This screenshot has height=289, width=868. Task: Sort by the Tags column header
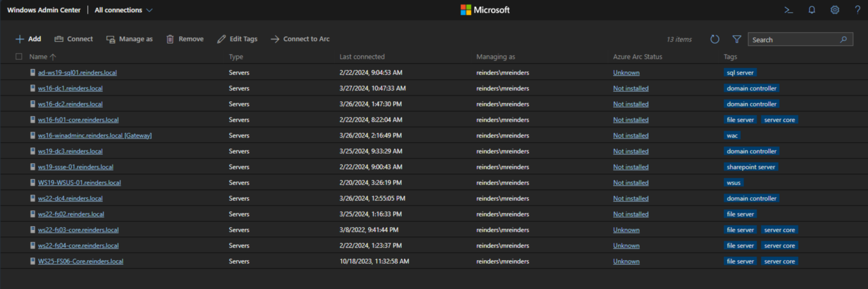click(x=730, y=57)
